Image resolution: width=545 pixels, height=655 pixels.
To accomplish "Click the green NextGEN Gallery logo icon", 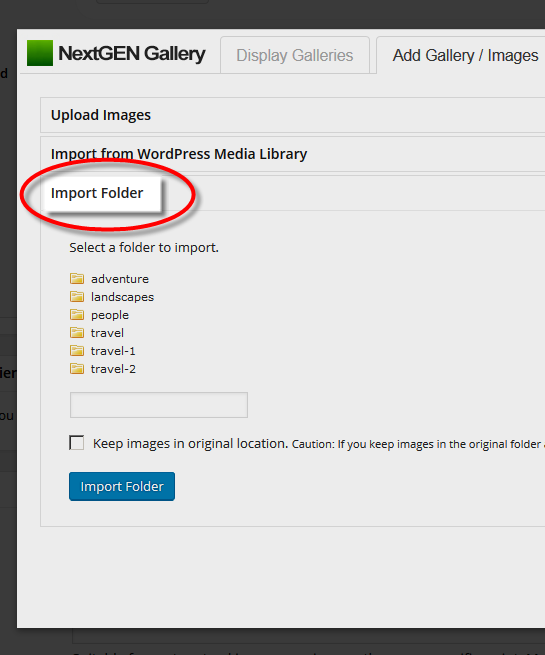I will tap(40, 53).
